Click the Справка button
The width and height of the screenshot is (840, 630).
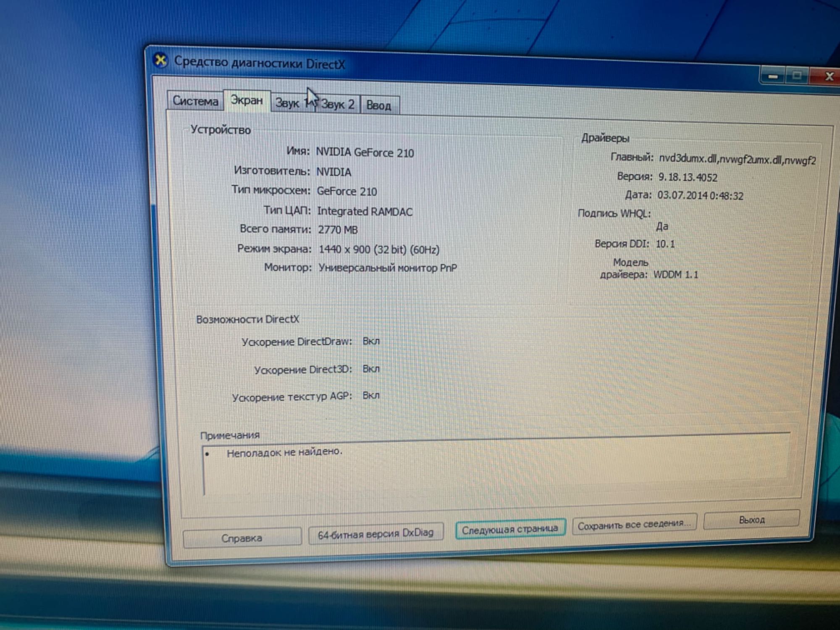pos(242,538)
